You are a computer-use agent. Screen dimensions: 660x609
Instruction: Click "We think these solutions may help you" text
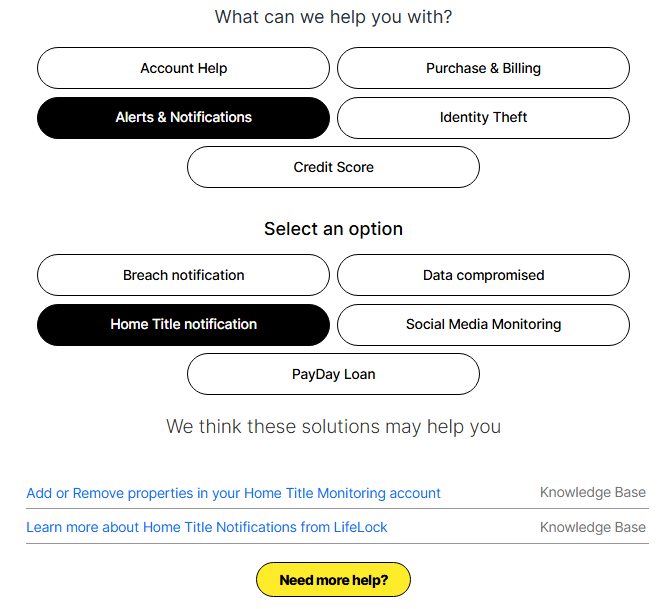pos(333,427)
